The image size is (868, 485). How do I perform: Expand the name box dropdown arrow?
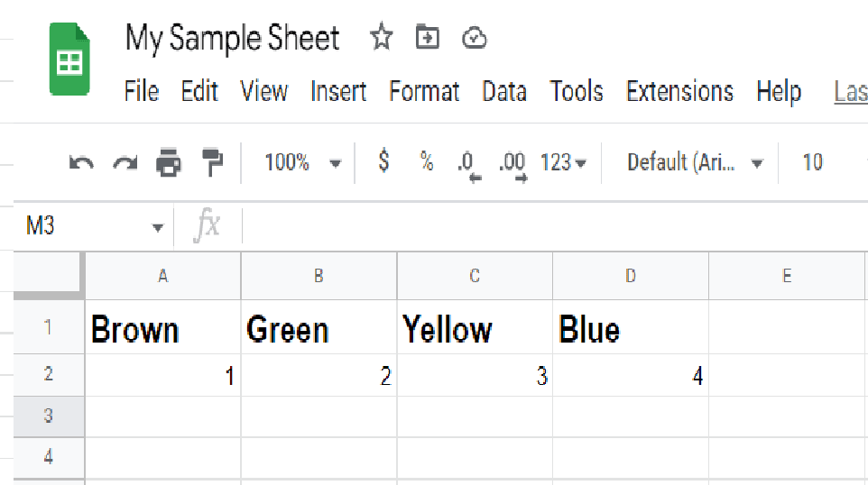(158, 227)
